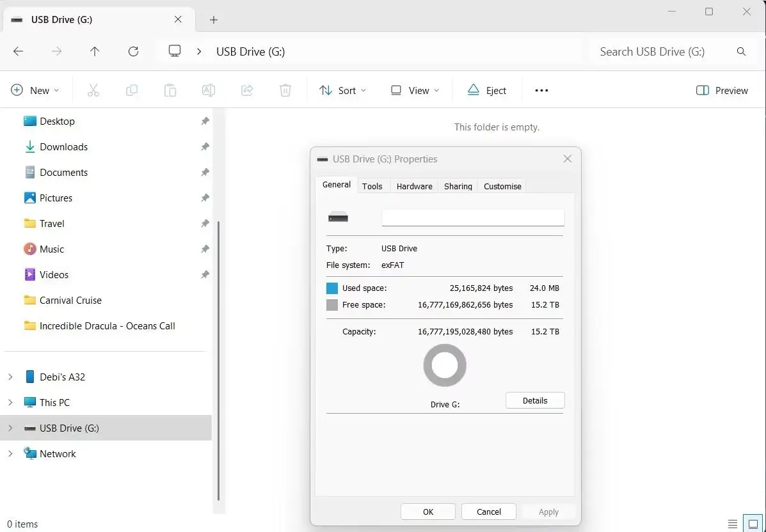The height and width of the screenshot is (532, 766).
Task: Click the Paste clipboard icon
Action: pos(170,90)
